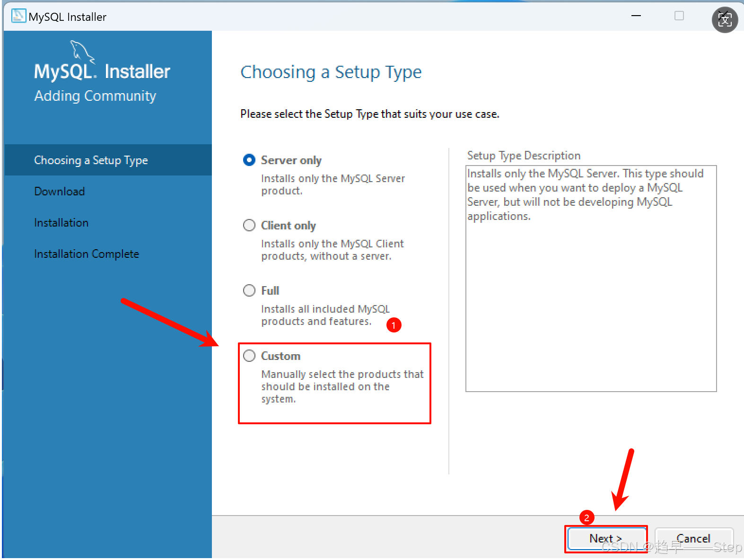
Task: Click the Cancel button
Action: coord(694,539)
